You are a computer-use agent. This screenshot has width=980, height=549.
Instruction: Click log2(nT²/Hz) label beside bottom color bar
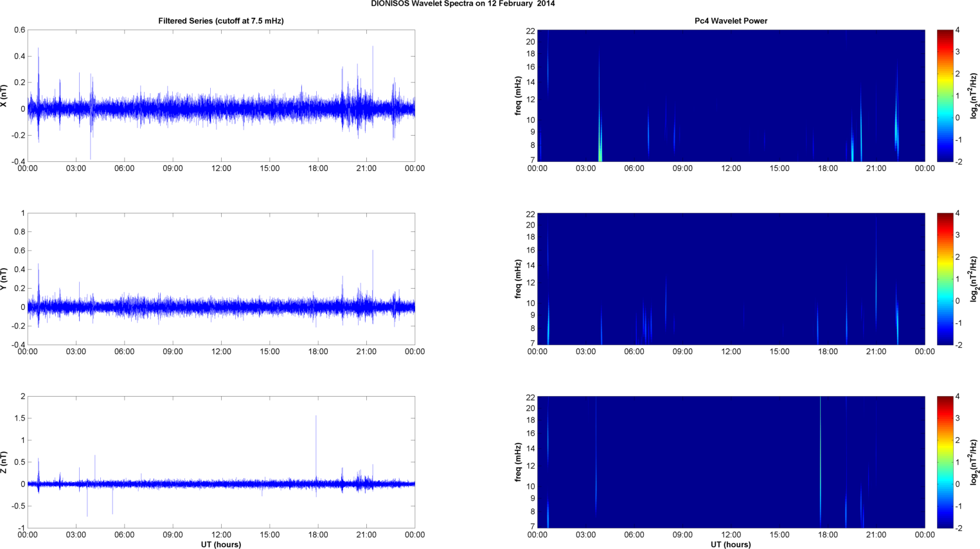974,462
